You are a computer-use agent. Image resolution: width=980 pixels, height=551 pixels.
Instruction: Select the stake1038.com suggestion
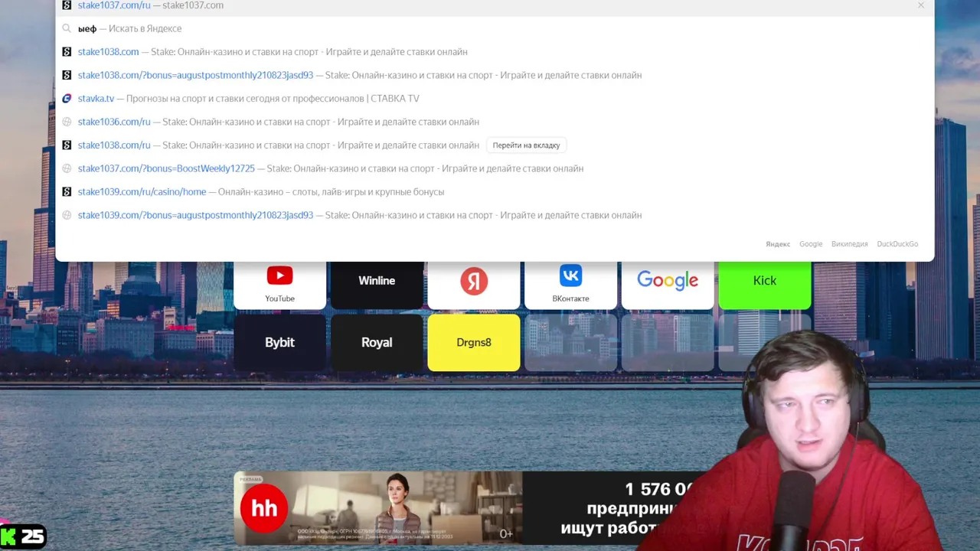point(495,52)
